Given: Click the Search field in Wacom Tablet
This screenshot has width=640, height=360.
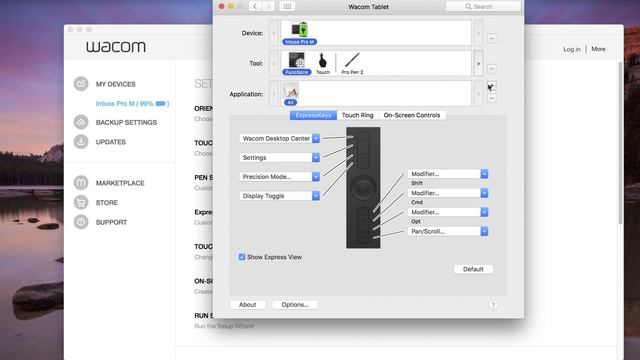Looking at the screenshot, I should pyautogui.click(x=483, y=6).
